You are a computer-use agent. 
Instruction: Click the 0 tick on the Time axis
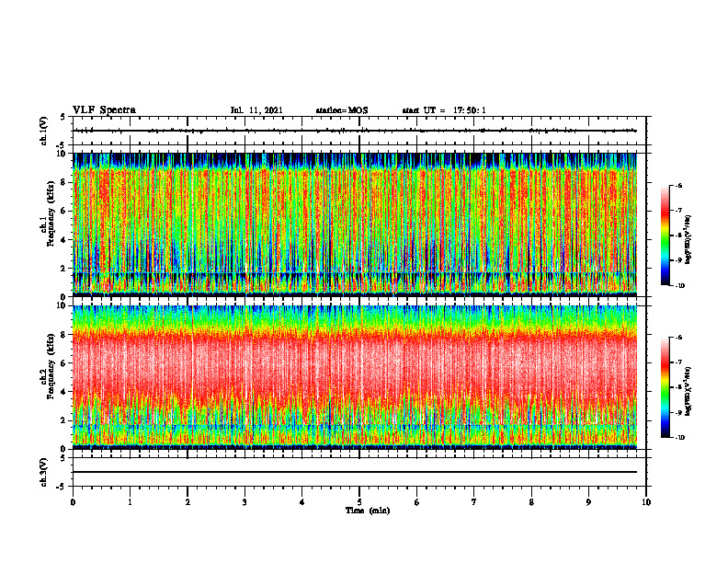pos(73,502)
